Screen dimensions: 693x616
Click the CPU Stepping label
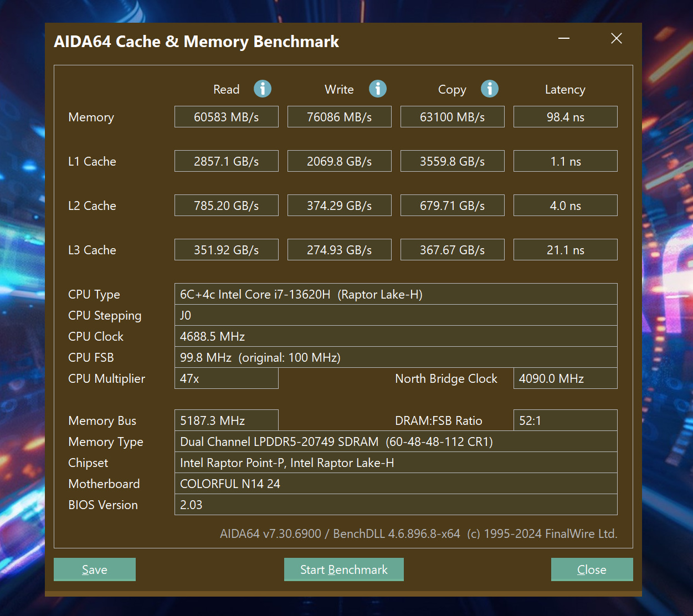(105, 316)
